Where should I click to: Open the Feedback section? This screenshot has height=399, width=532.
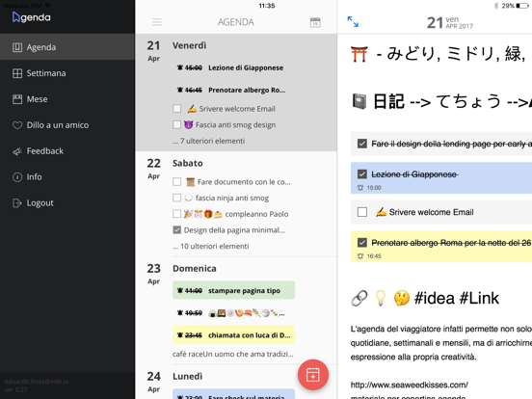tap(67, 151)
